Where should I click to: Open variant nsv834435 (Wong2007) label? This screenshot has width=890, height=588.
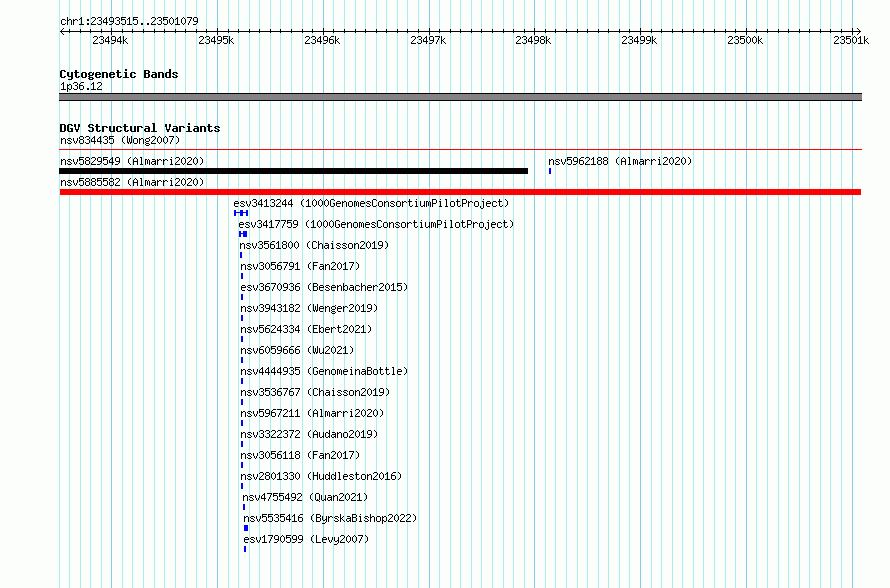(120, 140)
